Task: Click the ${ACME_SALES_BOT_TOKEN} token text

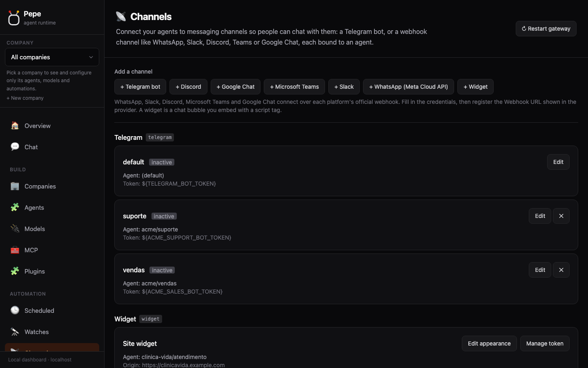Action: tap(182, 292)
